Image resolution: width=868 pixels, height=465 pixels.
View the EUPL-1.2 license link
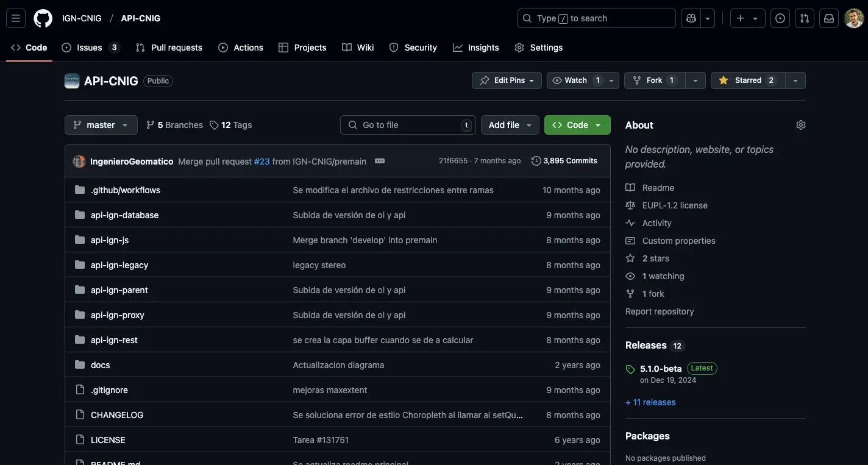[x=667, y=205]
